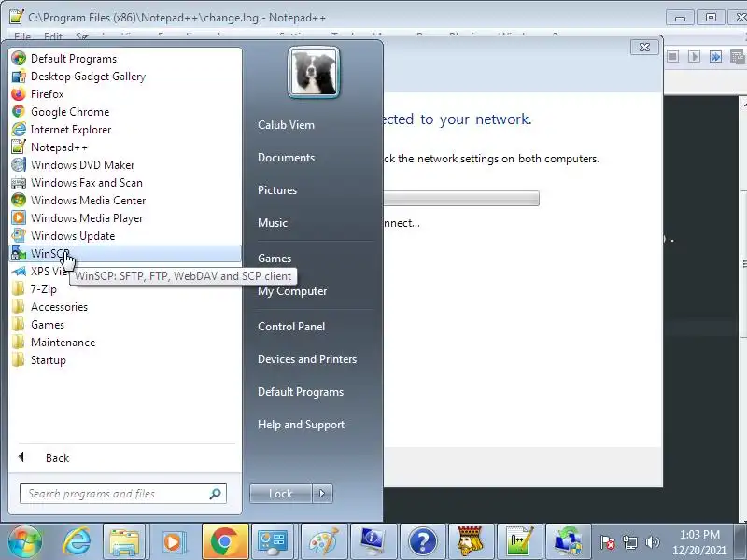Open Games in the right pane
Viewport: 747px width, 560px height.
(275, 259)
